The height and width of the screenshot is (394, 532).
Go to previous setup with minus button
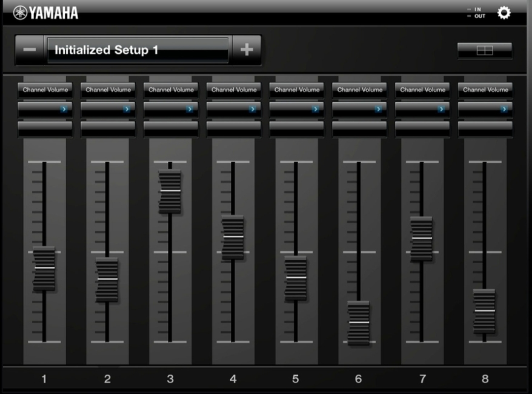pyautogui.click(x=30, y=50)
